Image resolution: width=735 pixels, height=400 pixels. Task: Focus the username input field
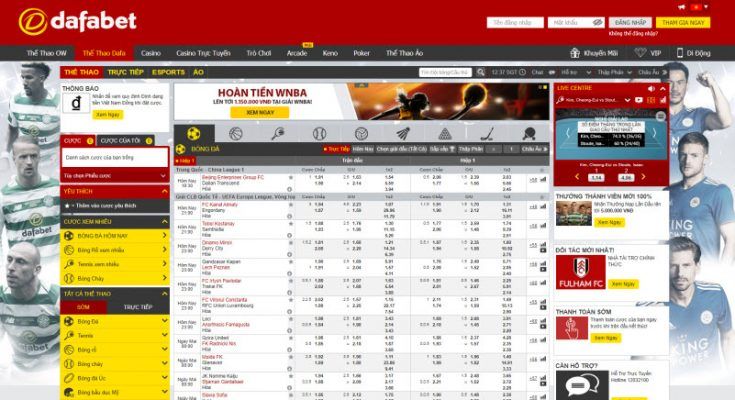pos(515,23)
